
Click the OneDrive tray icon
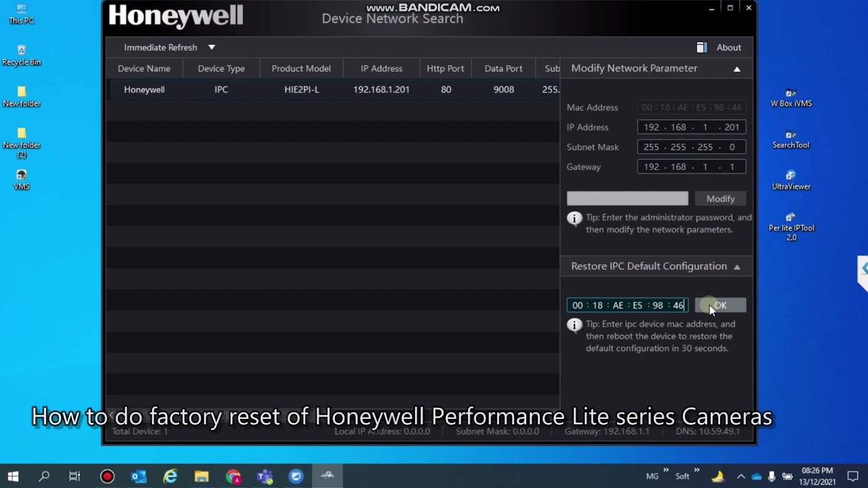(x=757, y=476)
